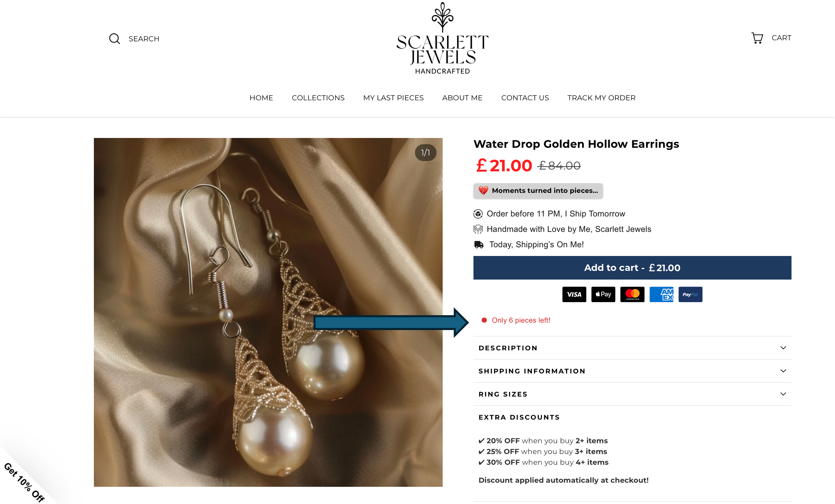Click the earrings product image
Viewport: 835px width, 504px height.
coord(268,313)
